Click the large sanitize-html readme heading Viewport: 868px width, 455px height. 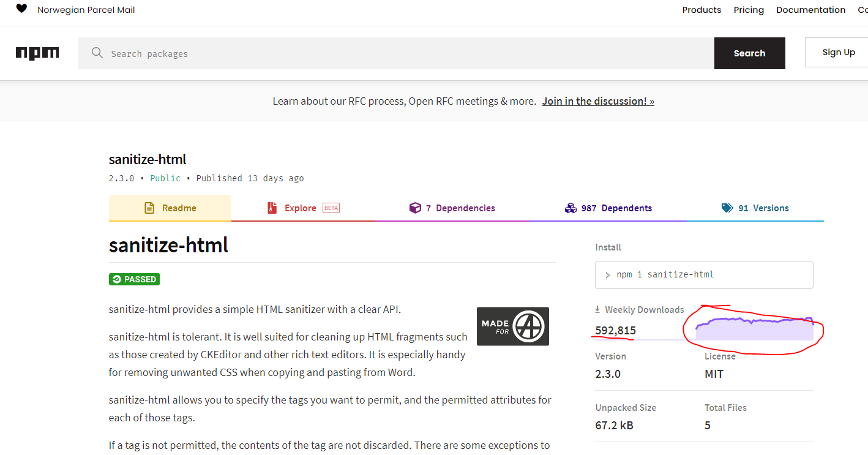[x=168, y=246]
